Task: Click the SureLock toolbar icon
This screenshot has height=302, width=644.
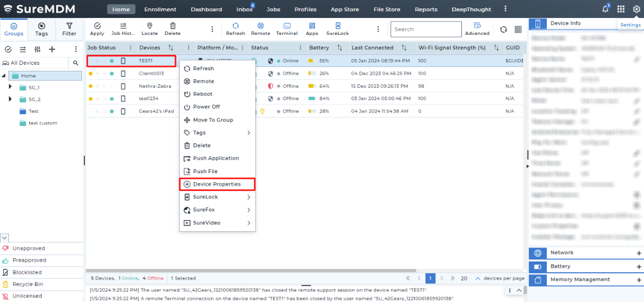Action: [x=338, y=29]
